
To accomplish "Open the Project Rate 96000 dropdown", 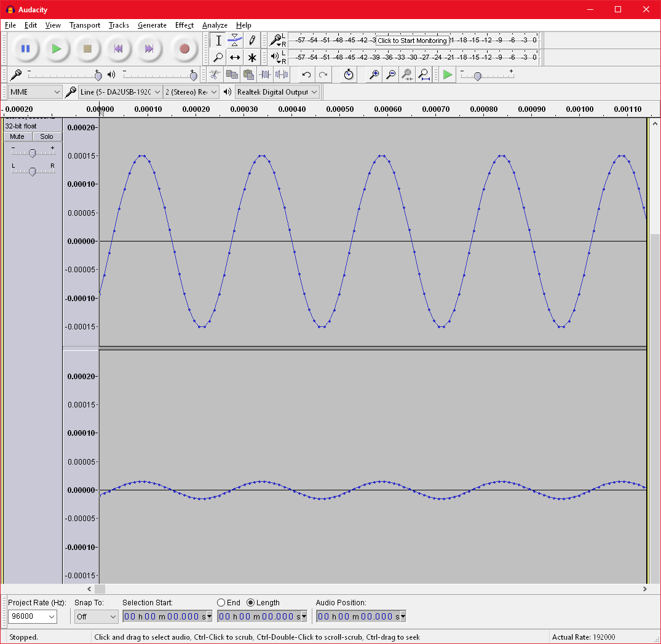I will pyautogui.click(x=52, y=616).
